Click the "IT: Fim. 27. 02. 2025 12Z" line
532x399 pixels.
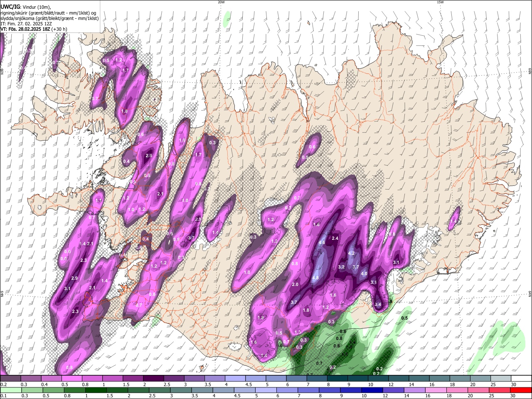(x=27, y=24)
